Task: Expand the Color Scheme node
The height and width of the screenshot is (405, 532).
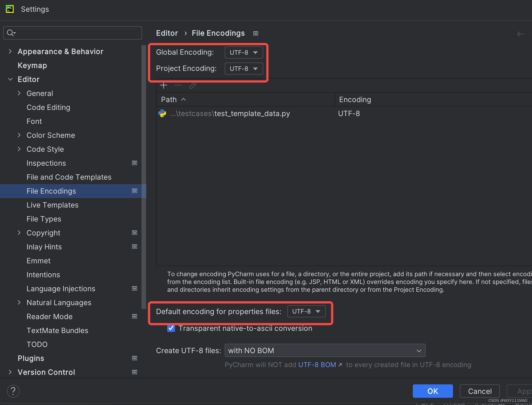Action: coord(19,135)
